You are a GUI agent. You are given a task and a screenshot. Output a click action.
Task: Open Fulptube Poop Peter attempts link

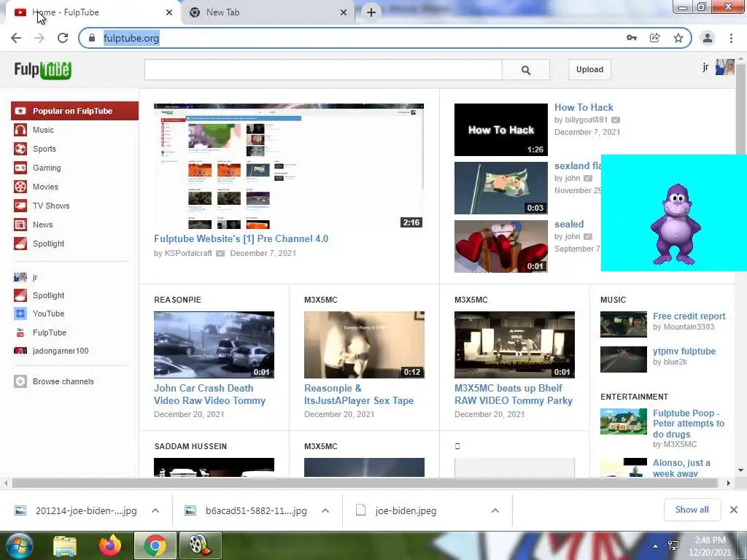689,424
